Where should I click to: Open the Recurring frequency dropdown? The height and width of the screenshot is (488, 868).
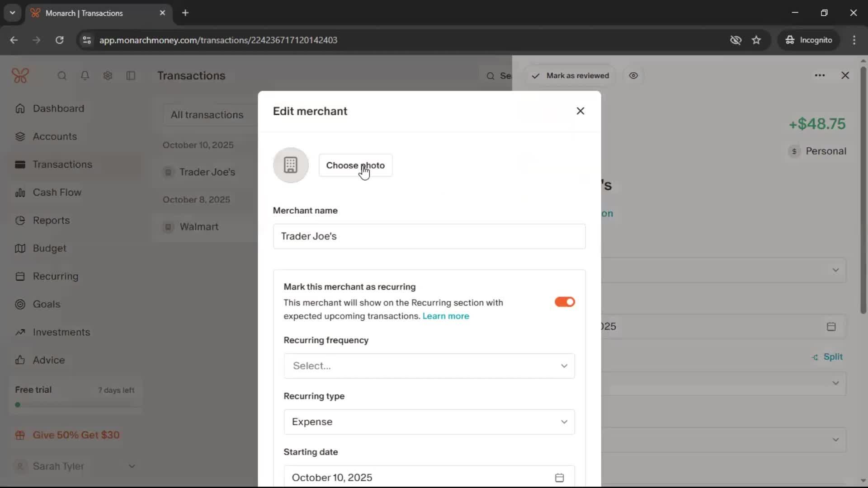click(429, 366)
